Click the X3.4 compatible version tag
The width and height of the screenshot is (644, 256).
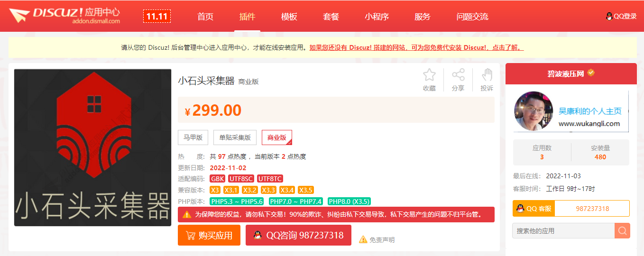coord(287,190)
